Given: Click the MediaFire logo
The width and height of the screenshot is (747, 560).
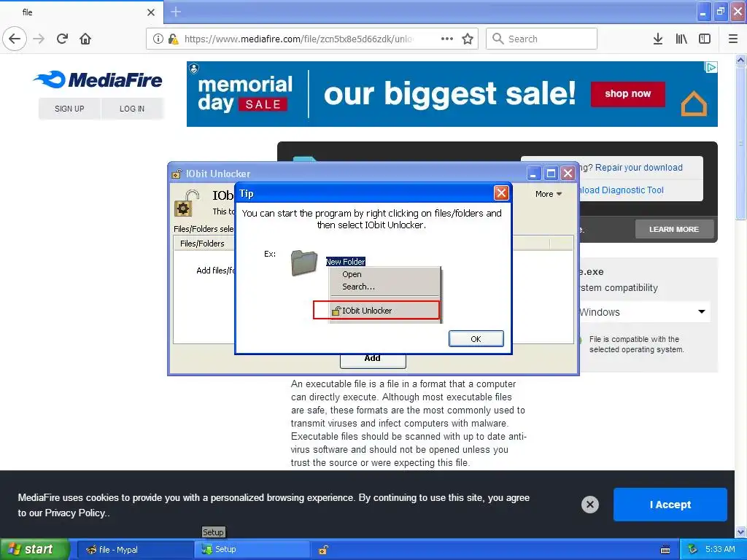Looking at the screenshot, I should click(x=98, y=80).
